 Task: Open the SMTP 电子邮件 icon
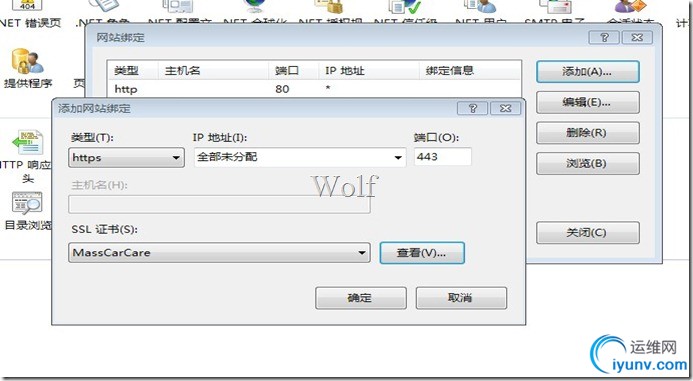click(555, 5)
